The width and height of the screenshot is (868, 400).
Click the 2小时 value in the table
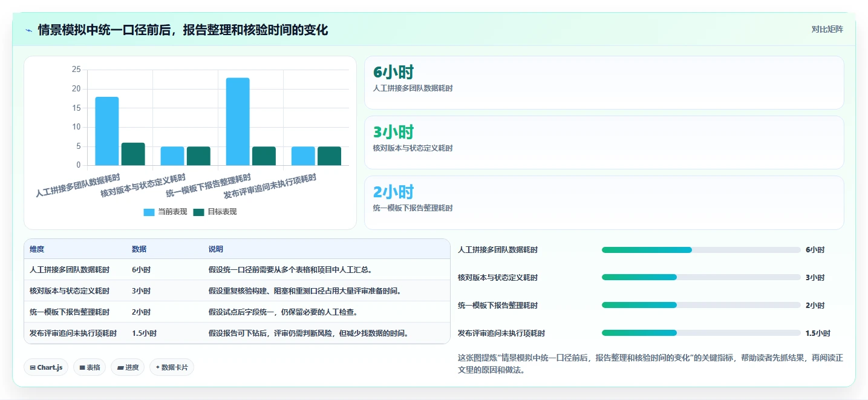point(141,312)
